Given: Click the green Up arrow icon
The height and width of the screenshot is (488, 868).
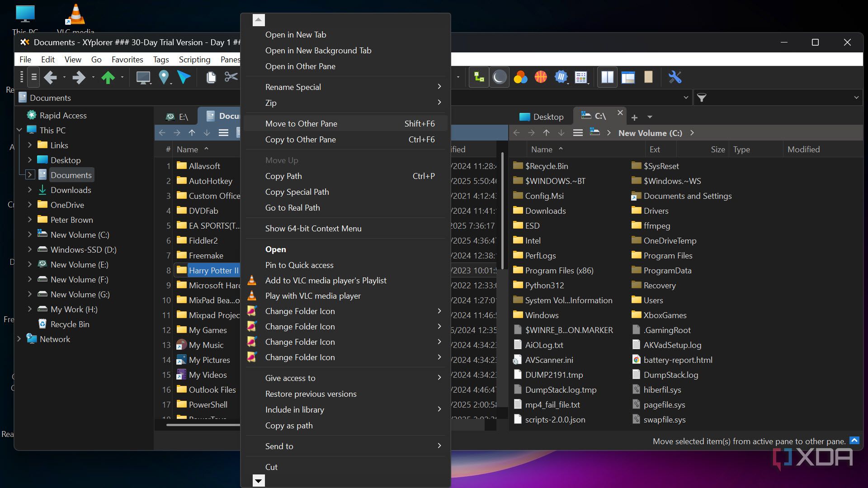Looking at the screenshot, I should pos(108,77).
